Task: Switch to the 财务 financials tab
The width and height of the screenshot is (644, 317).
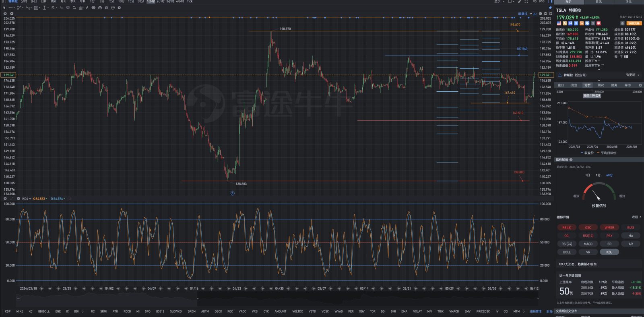Action: 614,85
